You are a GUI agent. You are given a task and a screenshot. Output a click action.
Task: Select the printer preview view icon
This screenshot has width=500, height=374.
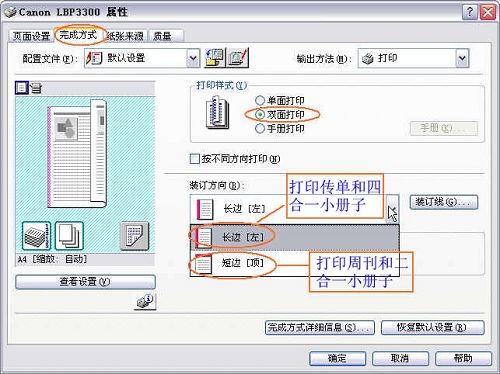(36, 88)
